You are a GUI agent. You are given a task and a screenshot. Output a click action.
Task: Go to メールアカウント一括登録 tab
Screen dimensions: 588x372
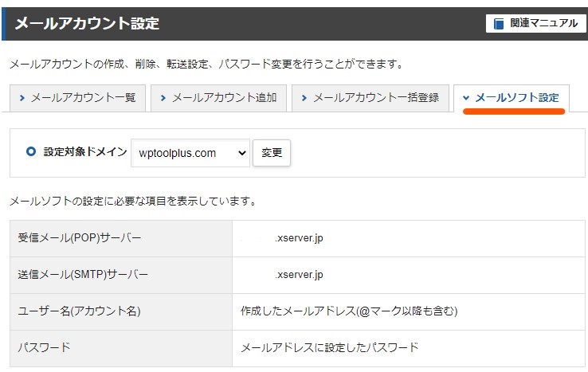tap(370, 98)
